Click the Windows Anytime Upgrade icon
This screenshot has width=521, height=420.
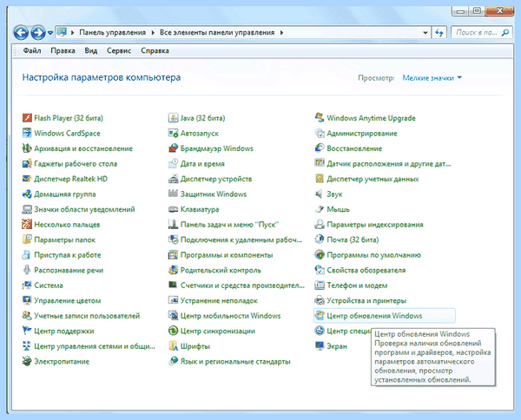click(320, 118)
